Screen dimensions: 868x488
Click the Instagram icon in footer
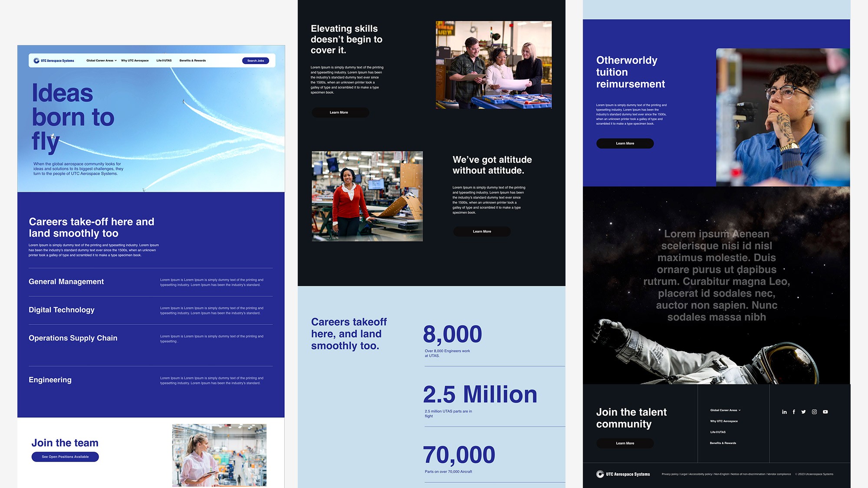pyautogui.click(x=814, y=412)
